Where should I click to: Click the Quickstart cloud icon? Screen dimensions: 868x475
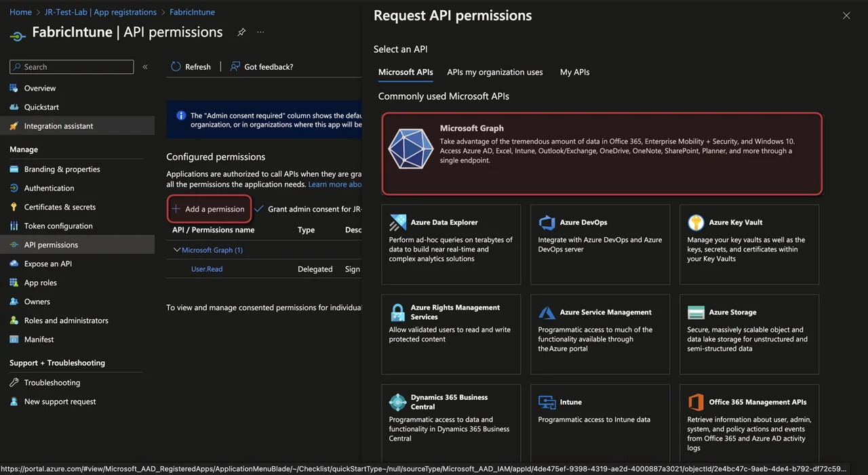click(14, 107)
